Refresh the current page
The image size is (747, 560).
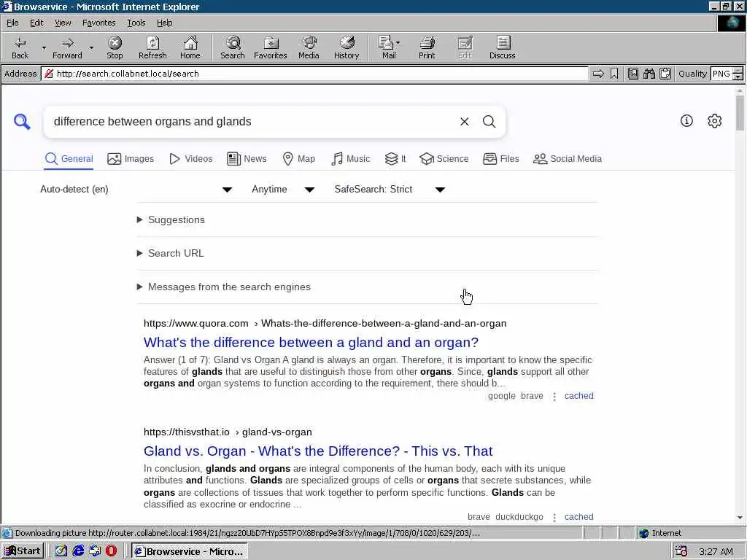click(x=152, y=47)
